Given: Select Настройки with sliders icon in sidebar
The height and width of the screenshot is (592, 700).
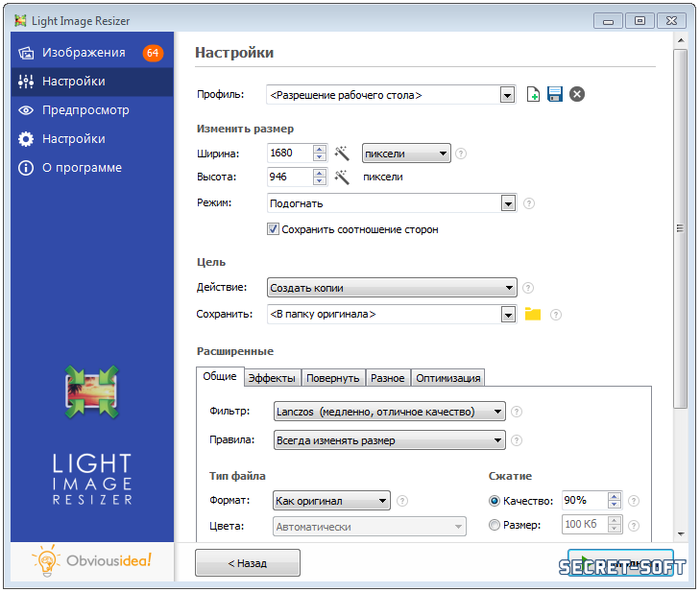Looking at the screenshot, I should (92, 82).
